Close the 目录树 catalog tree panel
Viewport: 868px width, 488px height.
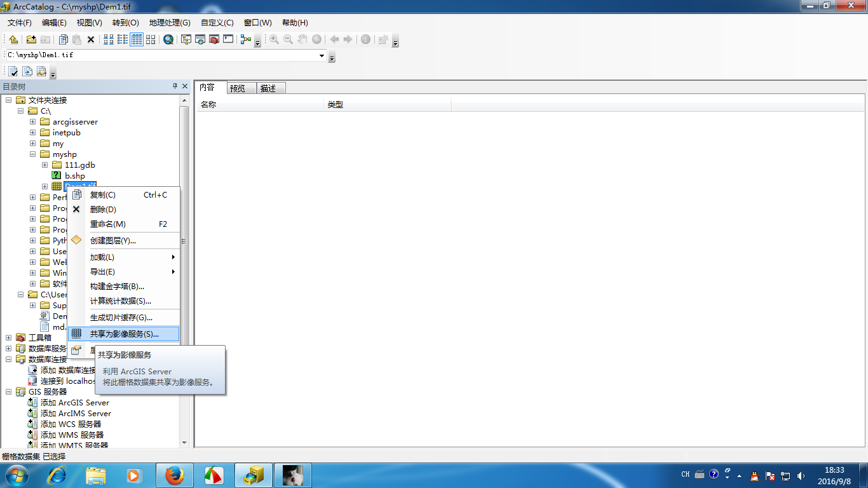[185, 86]
